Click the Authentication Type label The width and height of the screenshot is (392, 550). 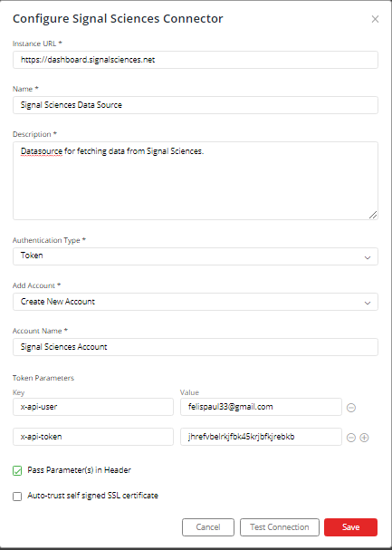(49, 240)
